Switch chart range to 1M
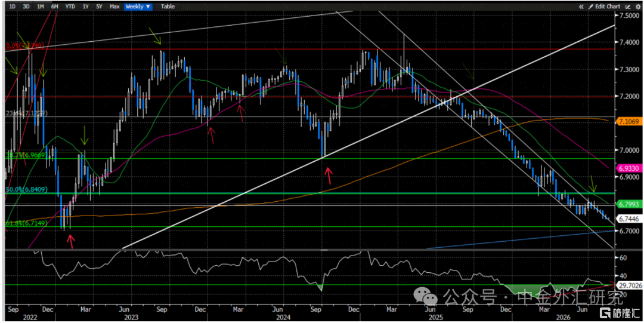The width and height of the screenshot is (644, 323). [x=40, y=7]
